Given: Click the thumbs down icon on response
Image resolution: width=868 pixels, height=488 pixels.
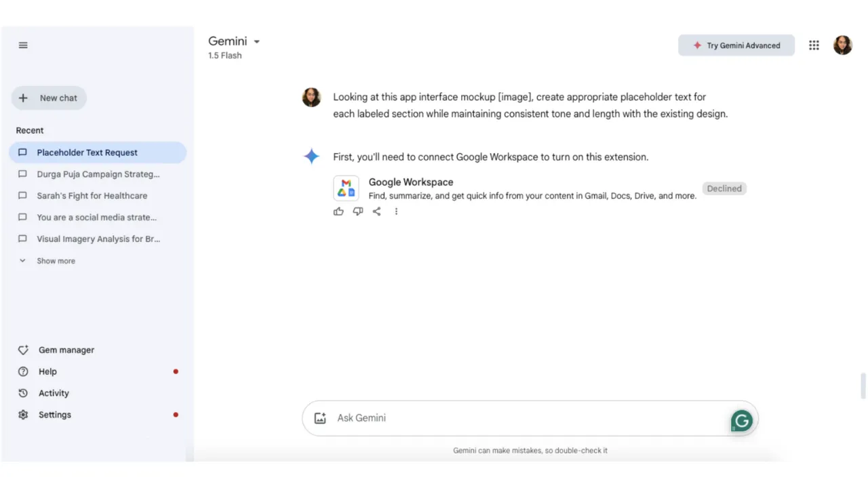Looking at the screenshot, I should (358, 211).
